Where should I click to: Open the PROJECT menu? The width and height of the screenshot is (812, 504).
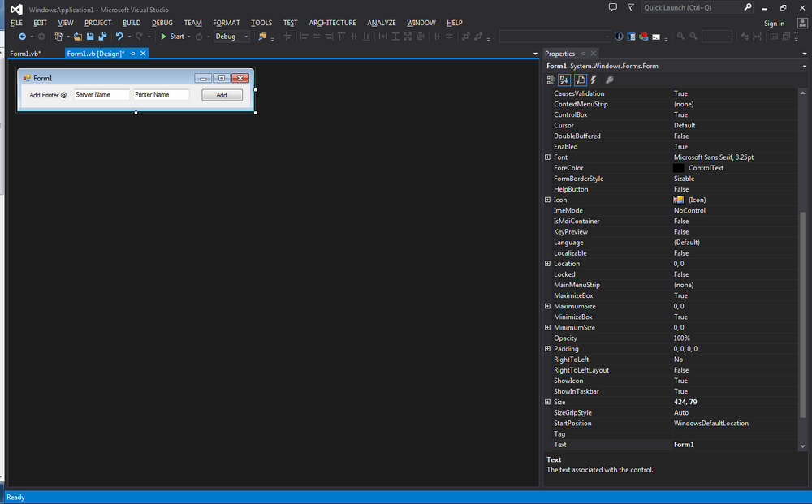click(98, 23)
